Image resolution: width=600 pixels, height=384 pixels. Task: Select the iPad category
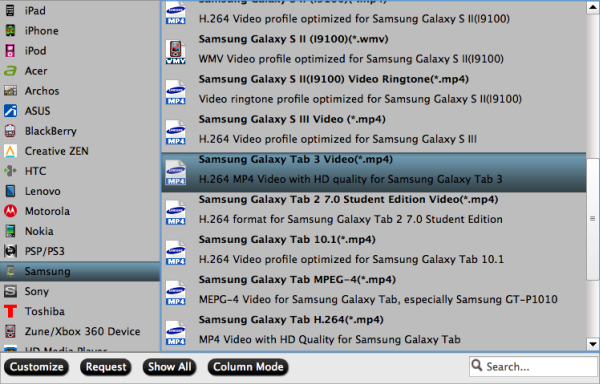(80, 10)
